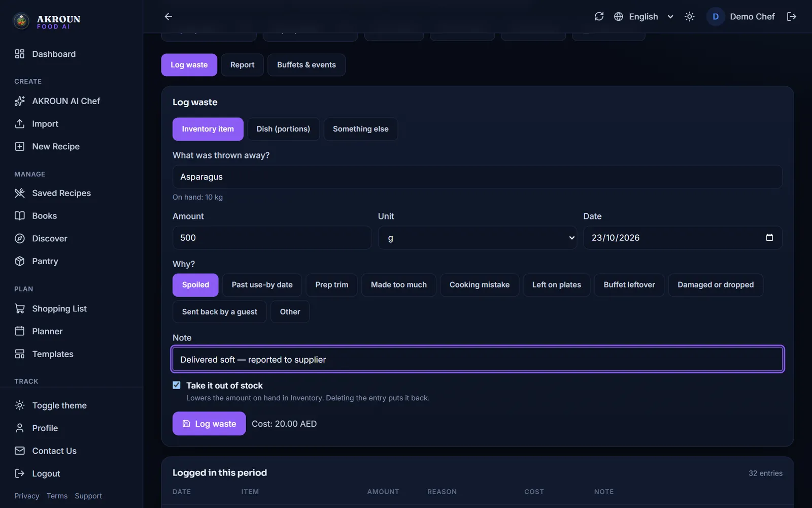This screenshot has width=812, height=508.
Task: Select the Buffets & events tab
Action: (307, 65)
